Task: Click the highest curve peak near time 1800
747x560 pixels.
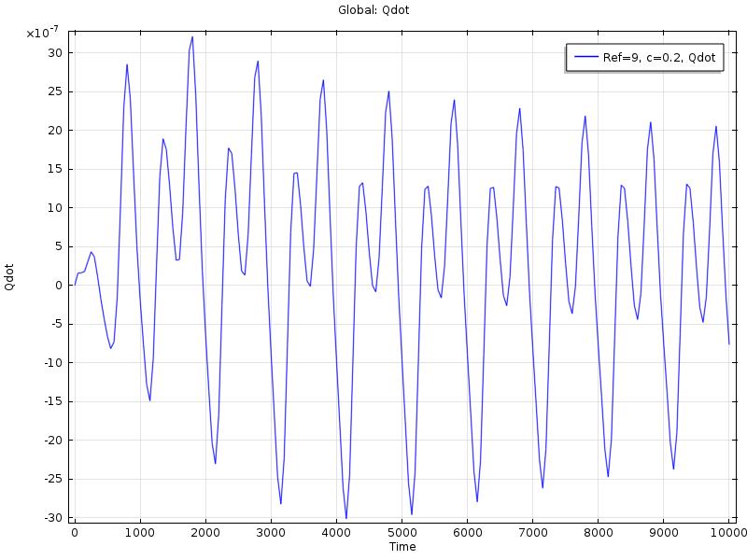Action: point(192,37)
